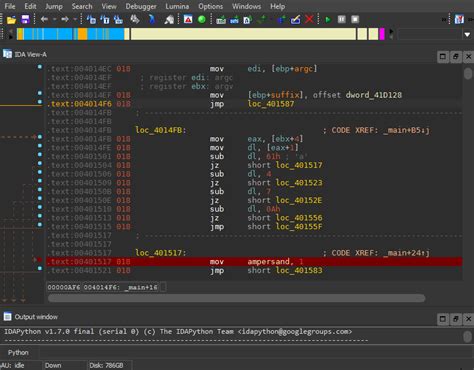The width and height of the screenshot is (474, 370).
Task: Pause the debugger process
Action: pyautogui.click(x=342, y=19)
